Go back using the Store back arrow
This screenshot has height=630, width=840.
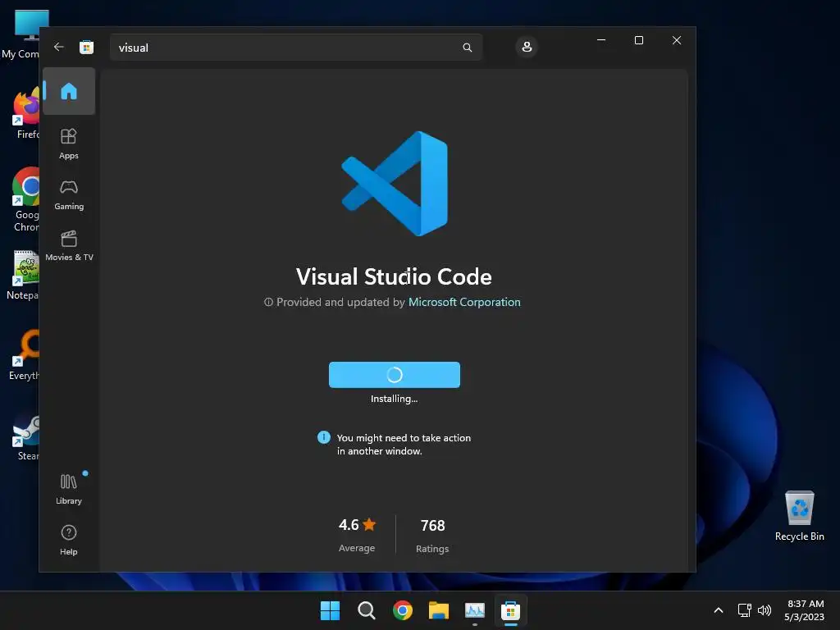point(59,47)
